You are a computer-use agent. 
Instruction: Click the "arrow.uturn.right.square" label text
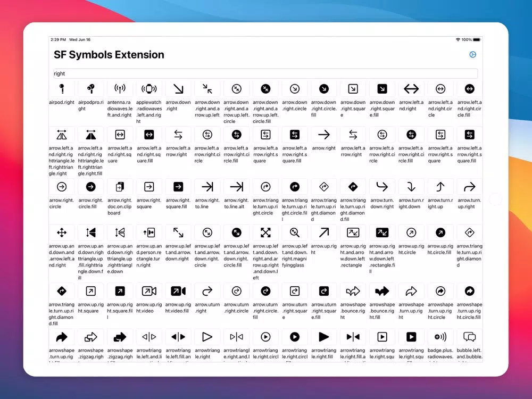coord(295,311)
